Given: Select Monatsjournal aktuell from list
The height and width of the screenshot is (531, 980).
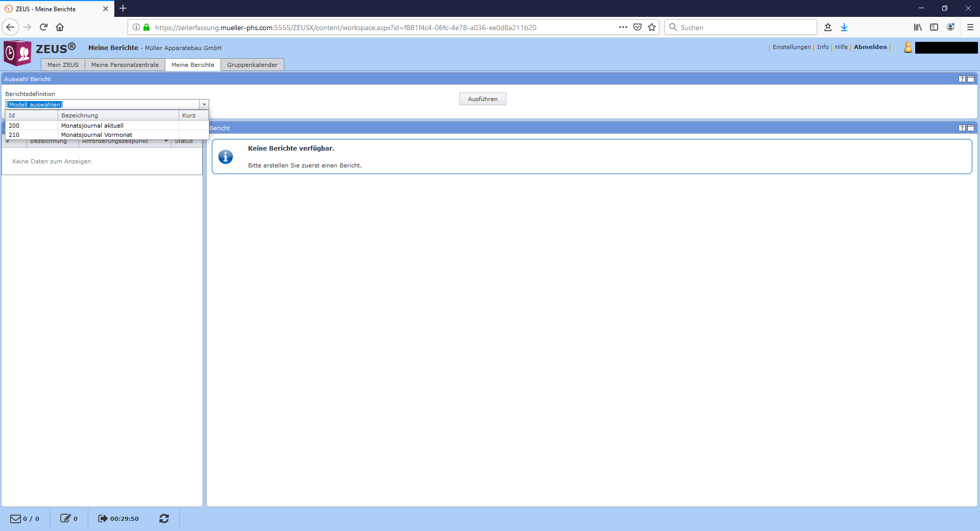Looking at the screenshot, I should (x=92, y=126).
